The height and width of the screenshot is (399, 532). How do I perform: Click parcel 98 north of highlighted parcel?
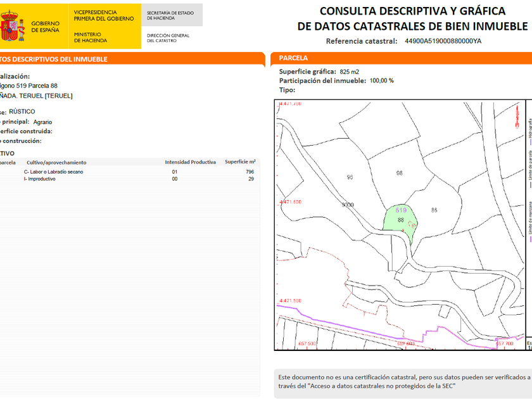click(x=399, y=173)
